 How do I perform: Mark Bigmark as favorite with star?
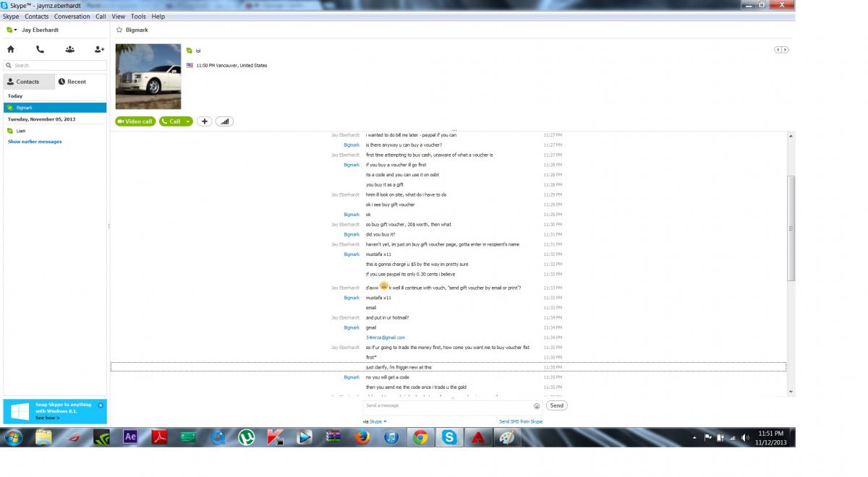[119, 30]
